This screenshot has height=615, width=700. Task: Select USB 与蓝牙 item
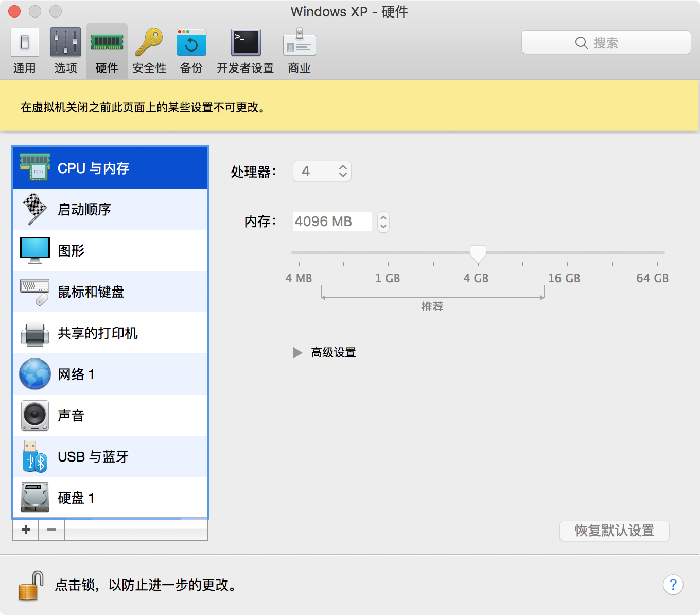110,456
